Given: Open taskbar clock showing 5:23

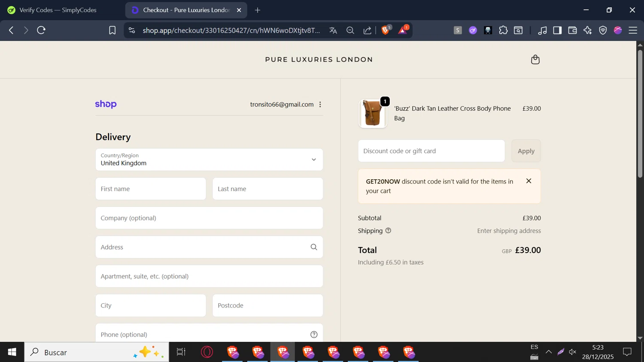Looking at the screenshot, I should [598, 352].
